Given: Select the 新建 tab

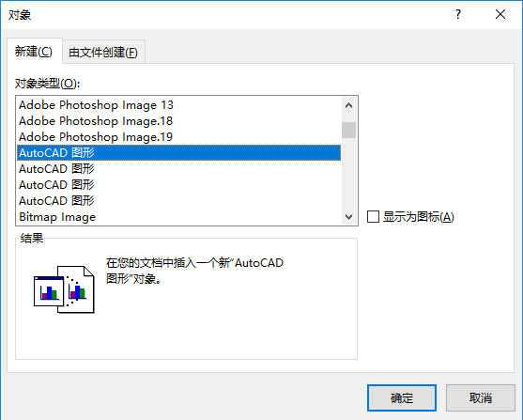Looking at the screenshot, I should pos(34,52).
